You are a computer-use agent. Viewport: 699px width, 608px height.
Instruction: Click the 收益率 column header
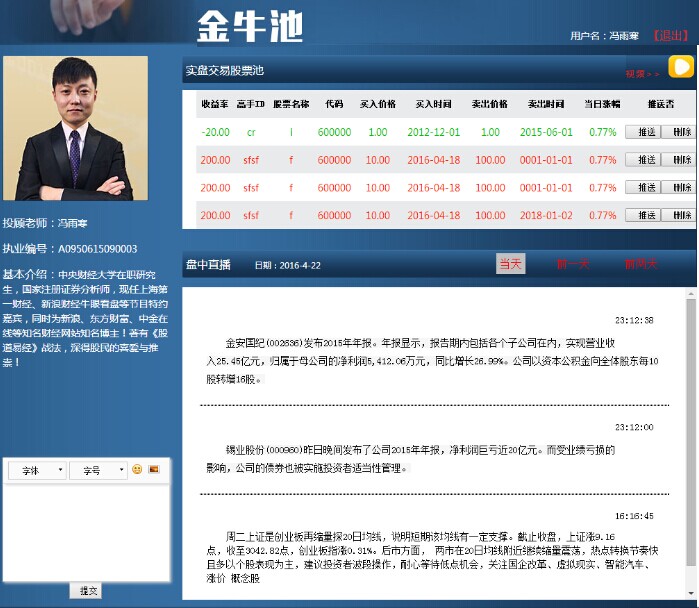214,104
